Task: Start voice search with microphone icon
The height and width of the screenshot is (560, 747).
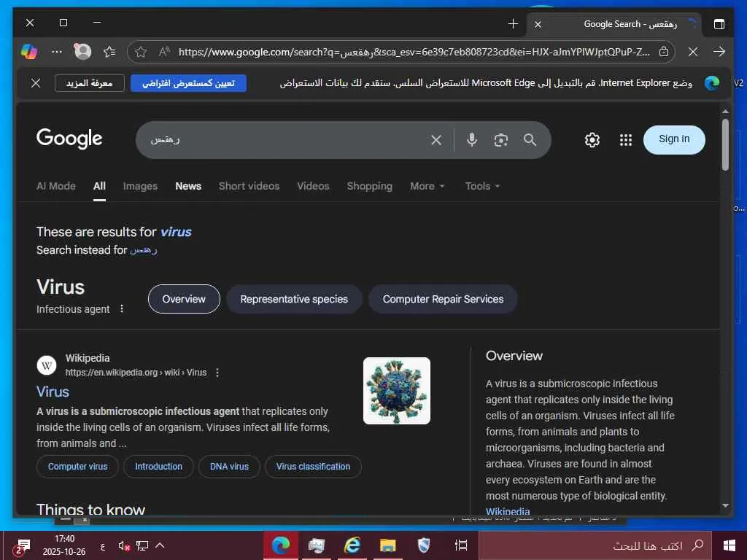Action: pos(472,139)
